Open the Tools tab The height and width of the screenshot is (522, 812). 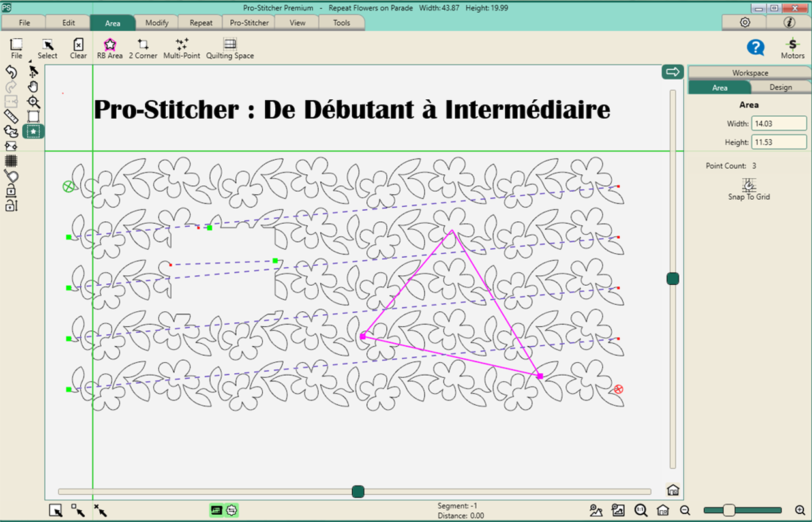click(x=342, y=23)
